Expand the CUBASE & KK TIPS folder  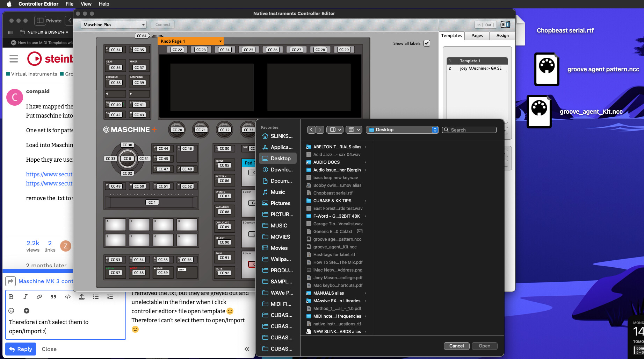[x=365, y=201]
